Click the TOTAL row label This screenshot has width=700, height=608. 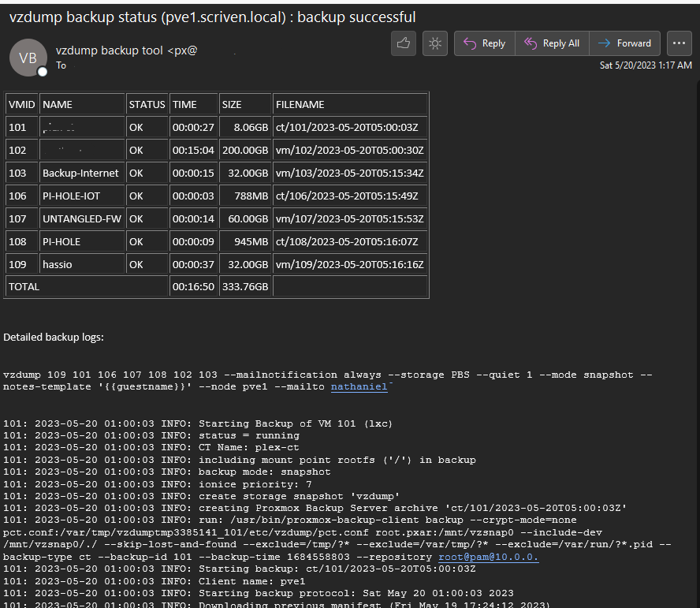coord(87,286)
